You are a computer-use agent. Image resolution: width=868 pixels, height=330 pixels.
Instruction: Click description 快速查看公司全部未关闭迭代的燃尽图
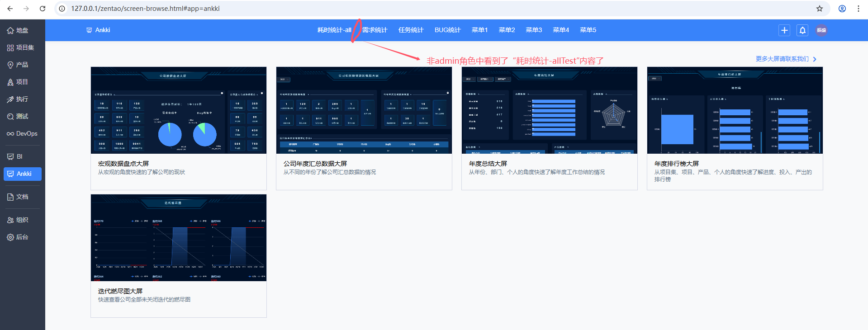[x=144, y=300]
